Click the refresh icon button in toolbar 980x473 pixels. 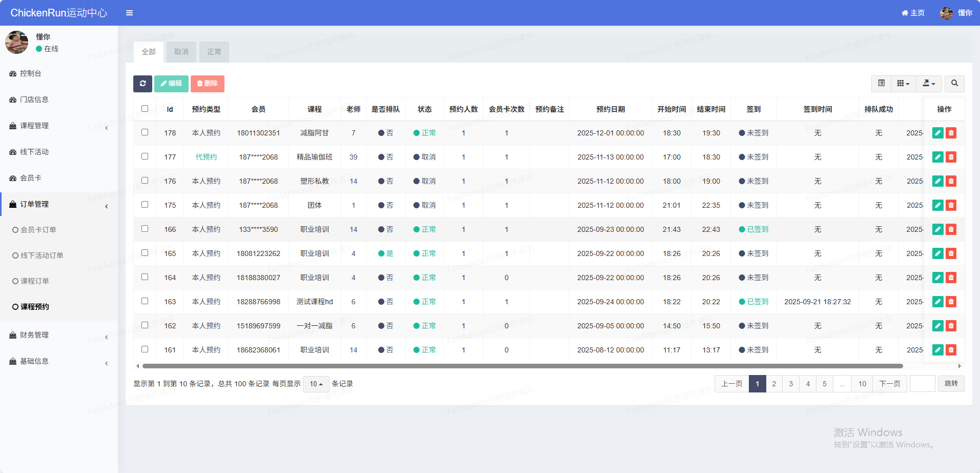tap(142, 84)
